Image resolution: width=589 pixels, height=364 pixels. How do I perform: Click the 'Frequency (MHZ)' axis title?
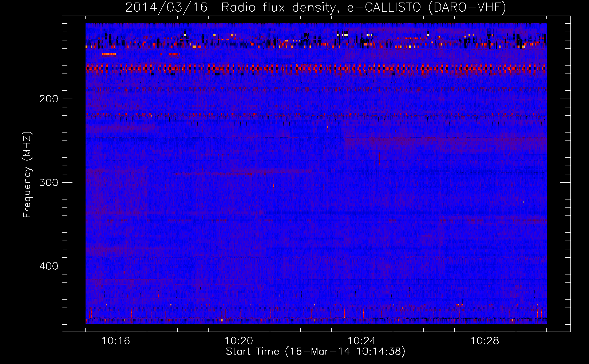[x=27, y=174]
